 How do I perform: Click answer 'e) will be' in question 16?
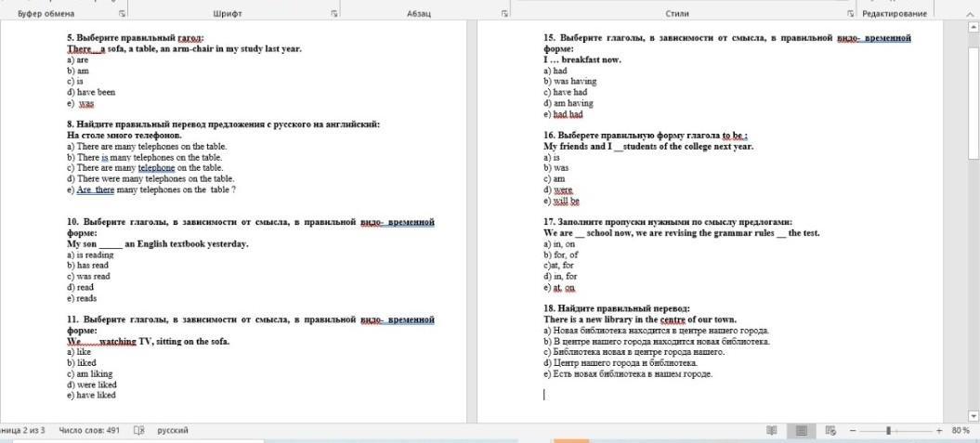[x=561, y=201]
